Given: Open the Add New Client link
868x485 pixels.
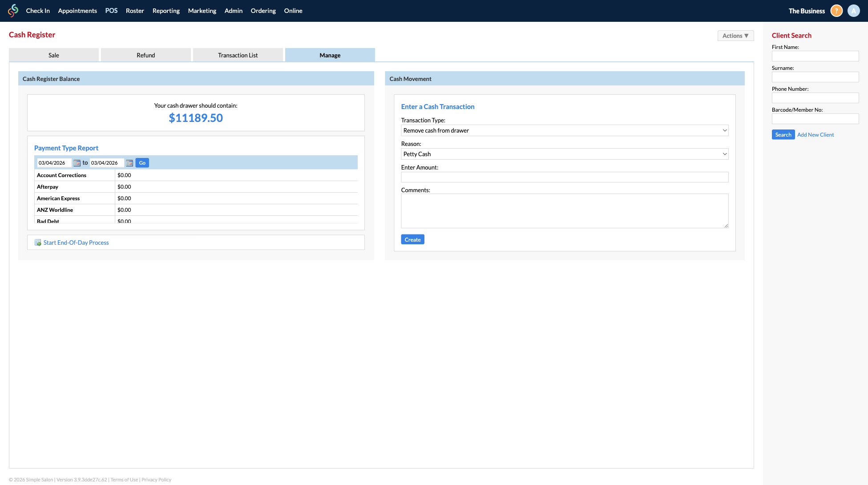Looking at the screenshot, I should point(815,134).
